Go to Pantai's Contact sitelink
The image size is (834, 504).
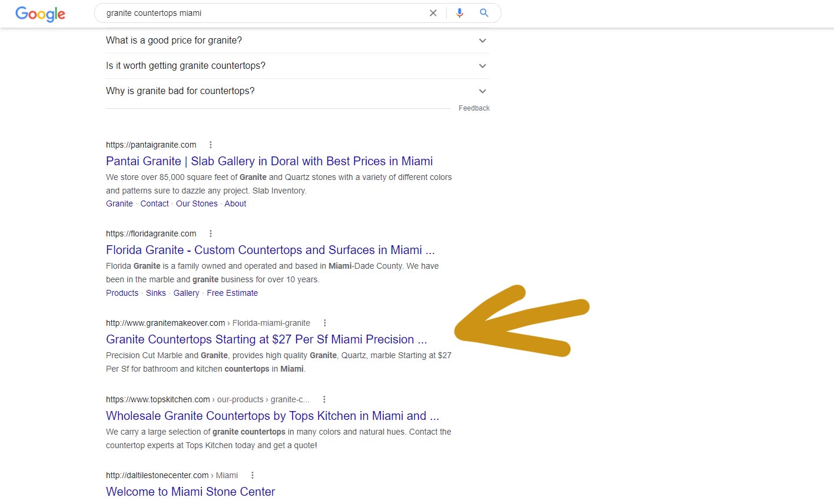point(154,203)
